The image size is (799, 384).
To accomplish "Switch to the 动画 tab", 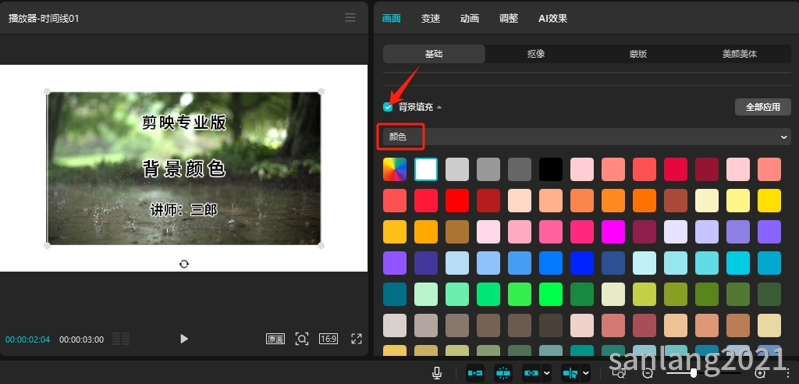I will [469, 18].
